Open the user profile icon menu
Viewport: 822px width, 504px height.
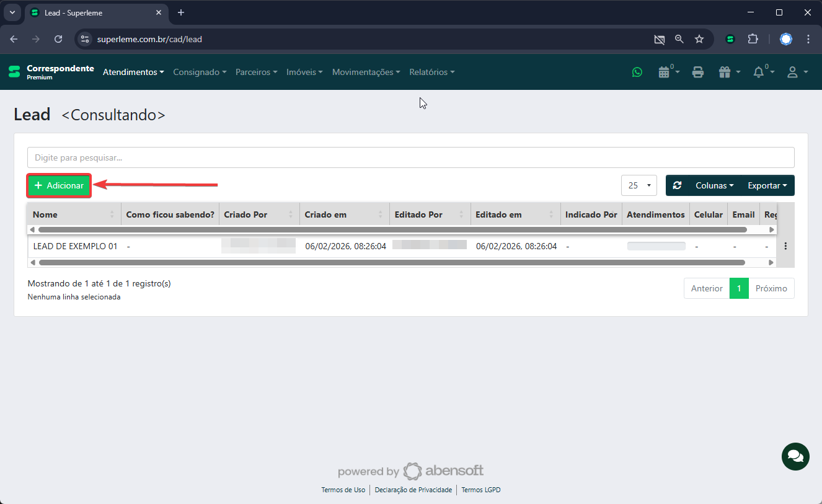coord(797,72)
